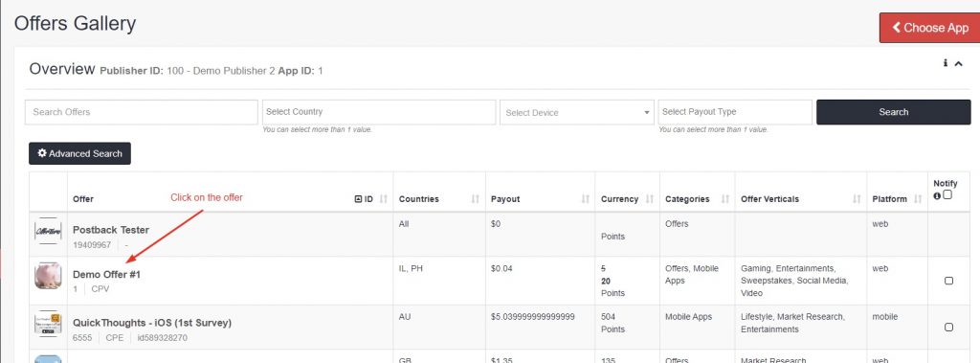Click the Choose App button
The height and width of the screenshot is (363, 980).
[930, 28]
